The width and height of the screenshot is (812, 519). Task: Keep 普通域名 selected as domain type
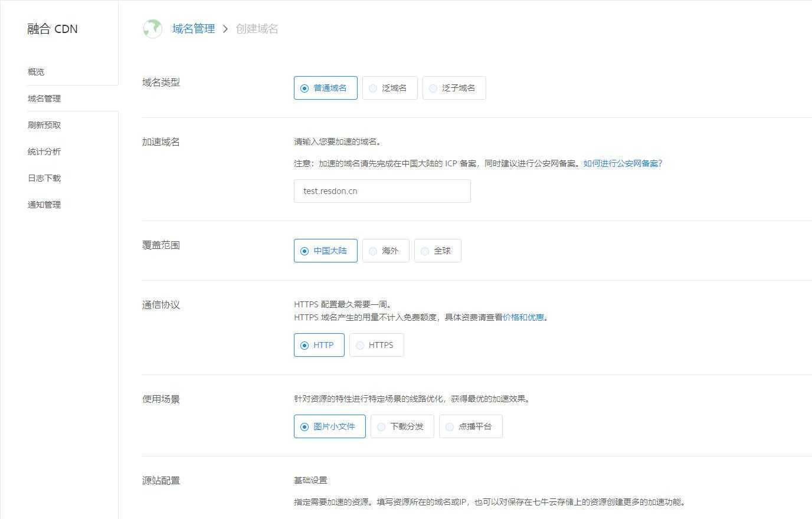[325, 87]
